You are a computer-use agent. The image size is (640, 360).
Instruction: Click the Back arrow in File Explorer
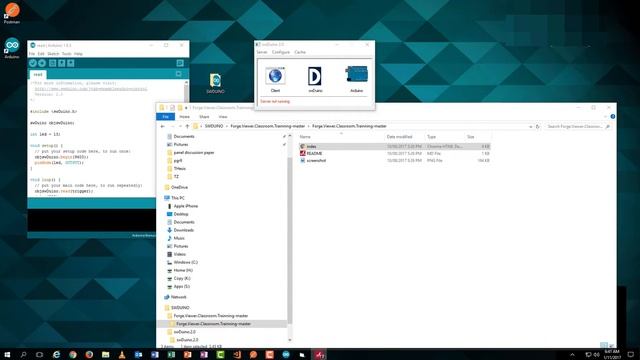[163, 127]
